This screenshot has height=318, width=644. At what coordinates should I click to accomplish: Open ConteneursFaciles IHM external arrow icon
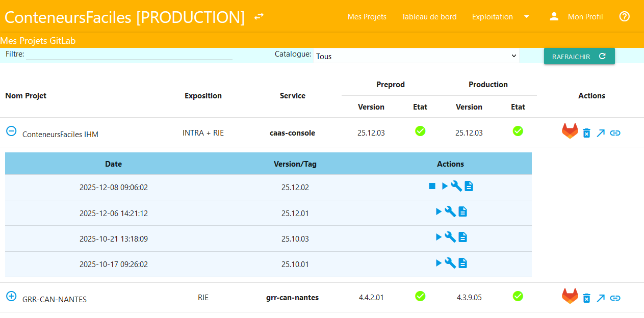tap(601, 133)
